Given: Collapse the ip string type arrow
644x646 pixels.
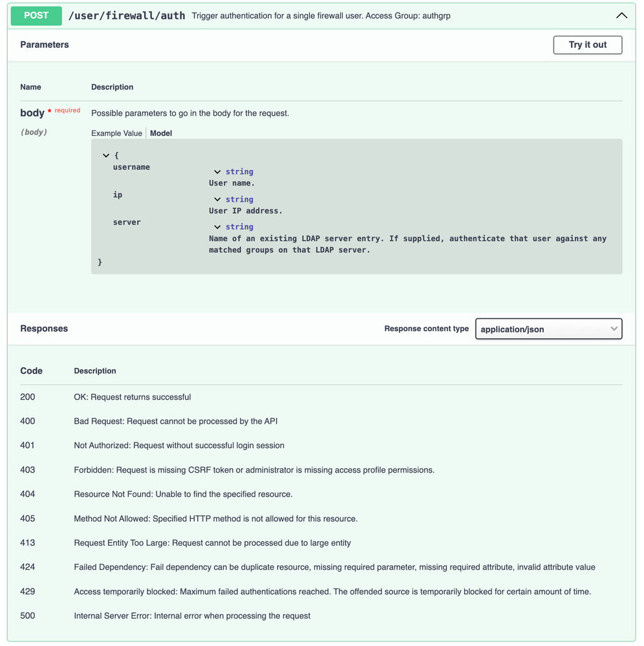Looking at the screenshot, I should click(x=218, y=200).
